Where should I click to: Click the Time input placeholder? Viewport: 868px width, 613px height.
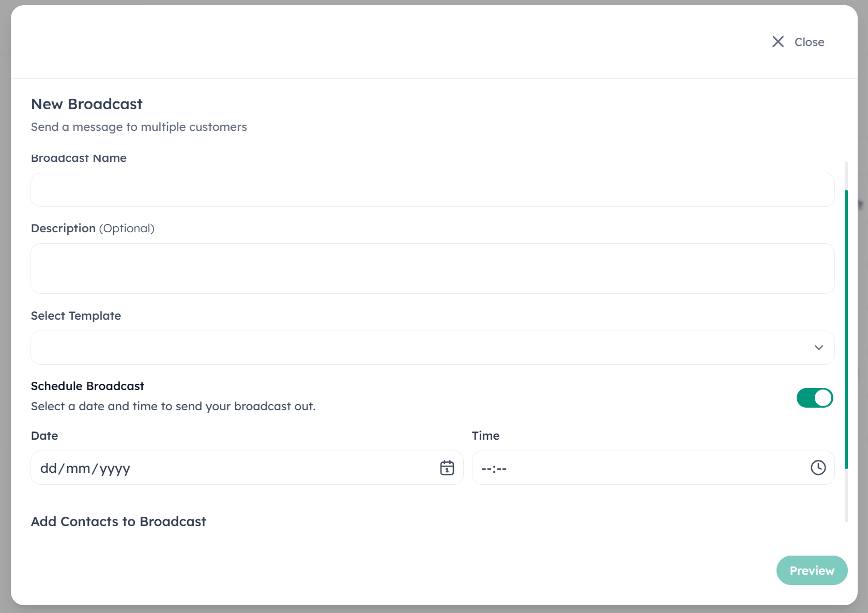494,469
